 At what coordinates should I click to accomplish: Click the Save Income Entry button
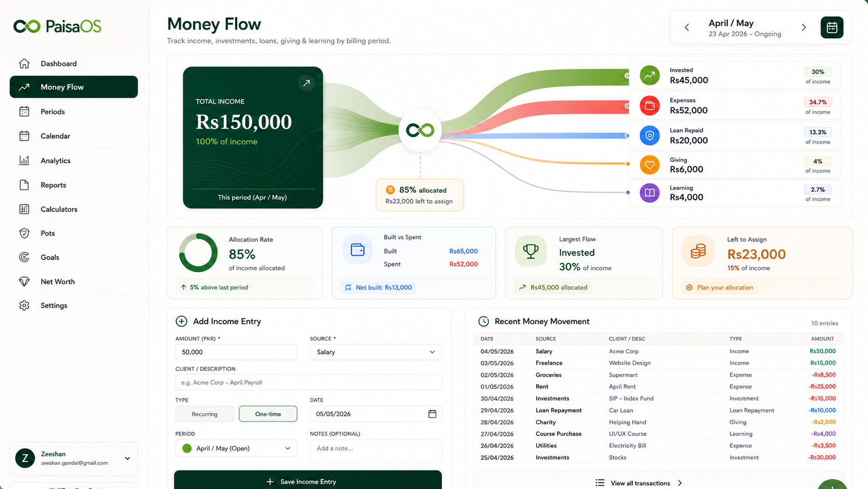tap(308, 481)
